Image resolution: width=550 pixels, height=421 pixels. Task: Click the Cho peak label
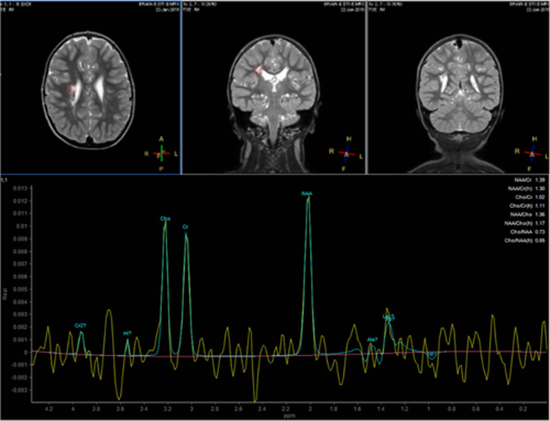[165, 219]
